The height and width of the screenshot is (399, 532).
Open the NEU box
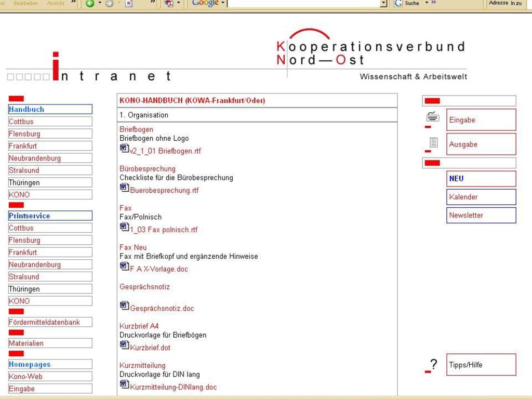[481, 179]
